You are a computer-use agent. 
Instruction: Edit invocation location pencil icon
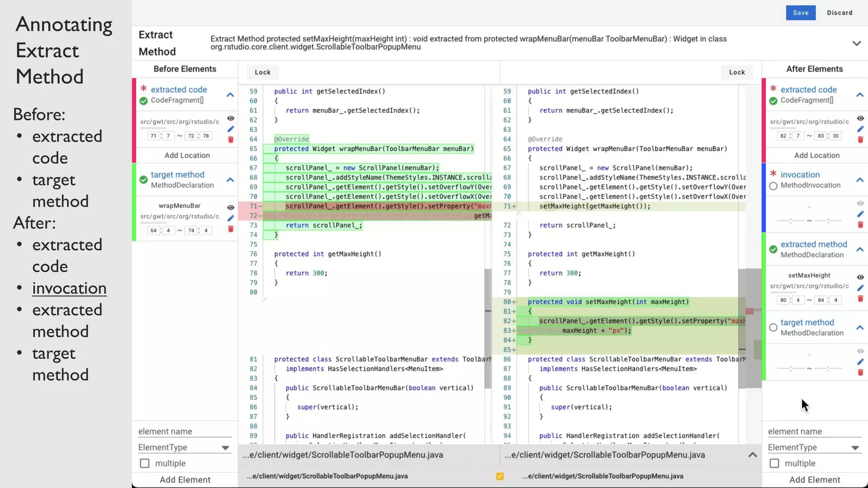click(x=860, y=214)
